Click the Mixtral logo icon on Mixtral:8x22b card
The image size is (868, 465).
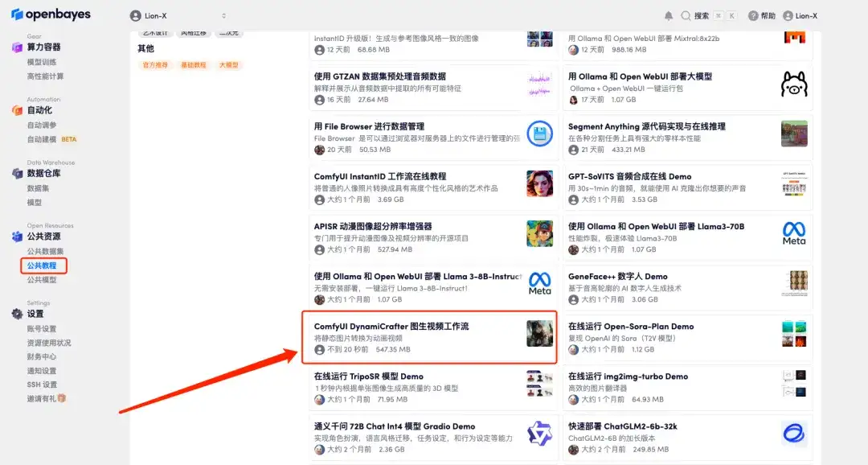794,37
